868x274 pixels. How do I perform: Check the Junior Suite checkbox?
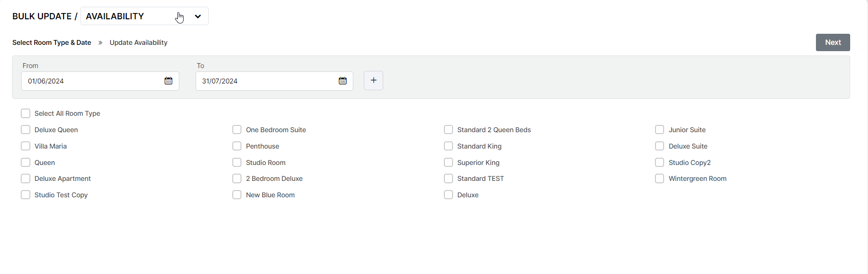(659, 130)
